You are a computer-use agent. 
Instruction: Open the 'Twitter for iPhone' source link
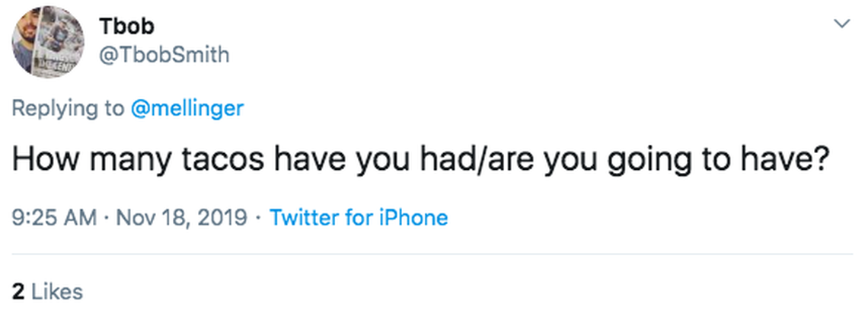(x=359, y=218)
